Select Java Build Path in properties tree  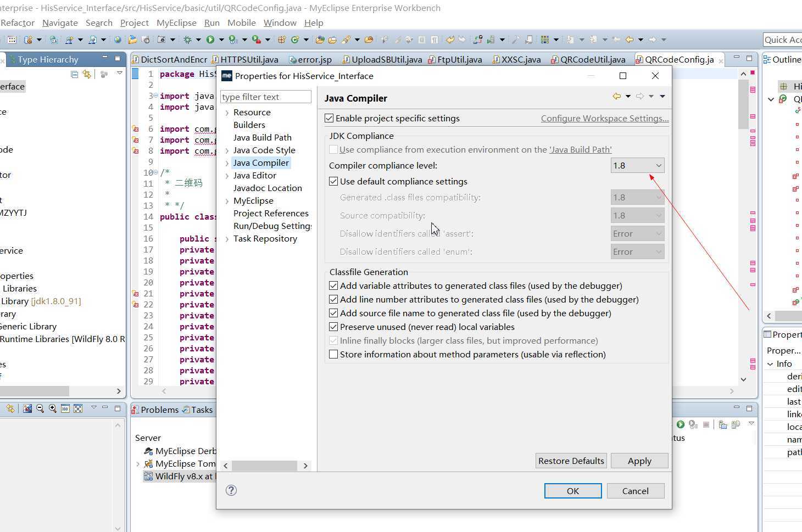[262, 137]
